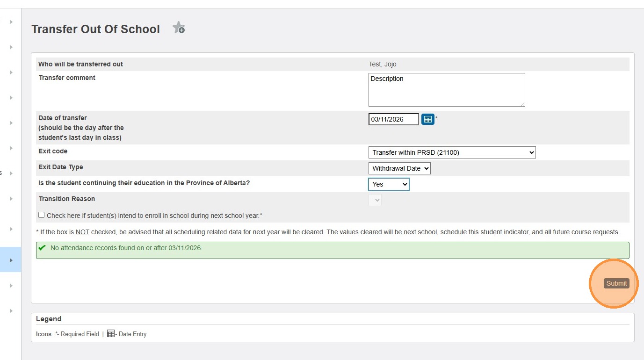Click the student name Test, Jojo
Screen dimensions: 644x360
(x=383, y=64)
